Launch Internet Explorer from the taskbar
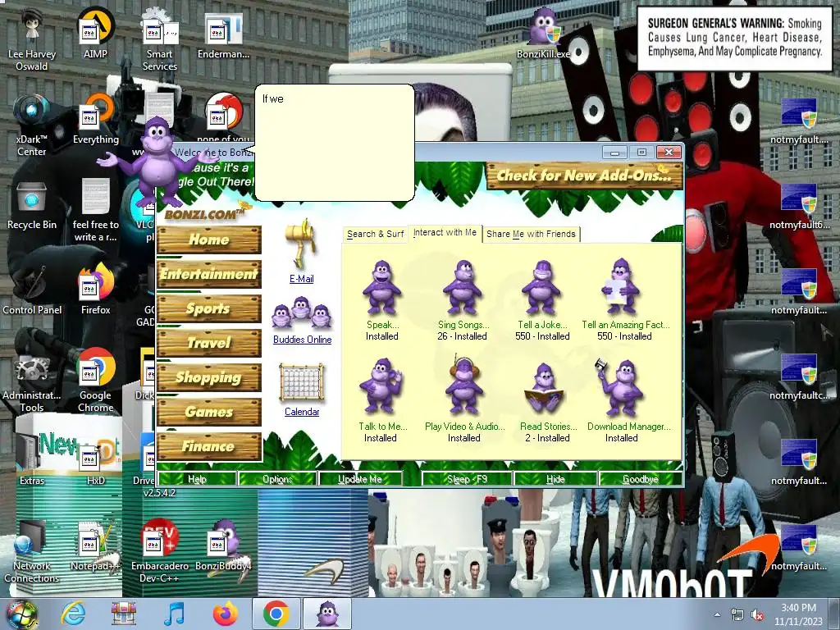840x630 pixels. click(73, 614)
